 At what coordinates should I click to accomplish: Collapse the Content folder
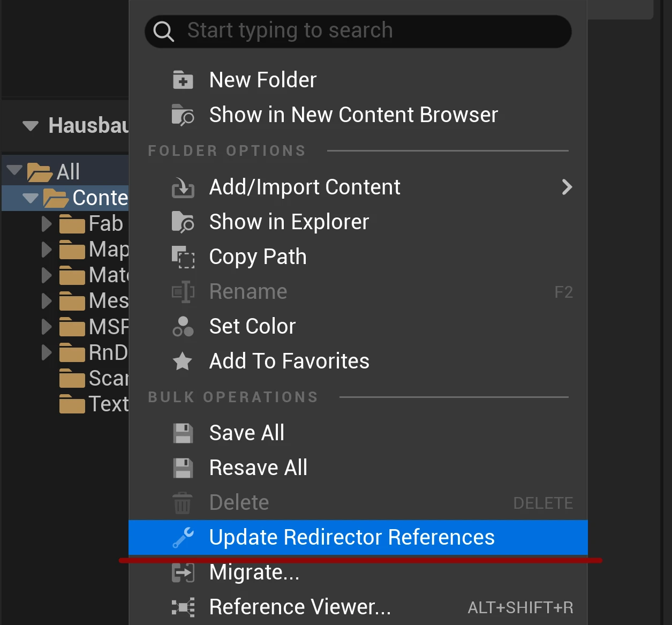point(30,198)
